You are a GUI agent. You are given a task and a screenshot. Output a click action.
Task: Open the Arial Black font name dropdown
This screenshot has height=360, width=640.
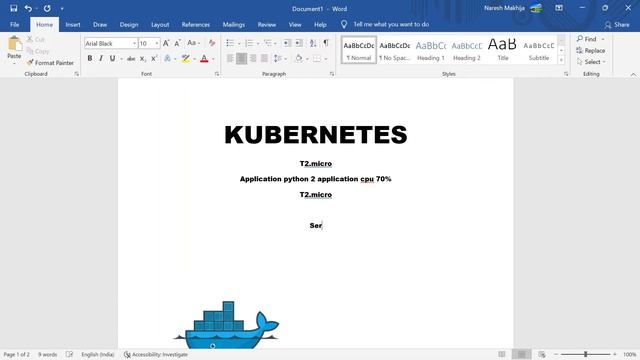pyautogui.click(x=134, y=43)
